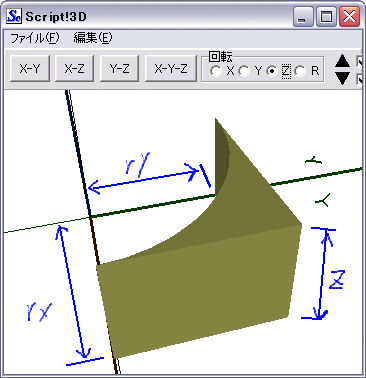Maximize the Script!3D window
366x378 pixels.
point(326,17)
